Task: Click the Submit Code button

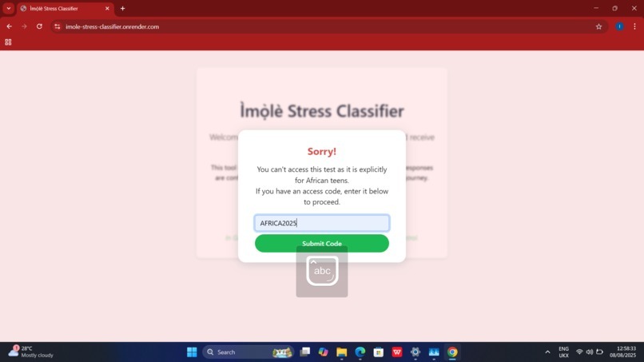Action: (x=321, y=243)
